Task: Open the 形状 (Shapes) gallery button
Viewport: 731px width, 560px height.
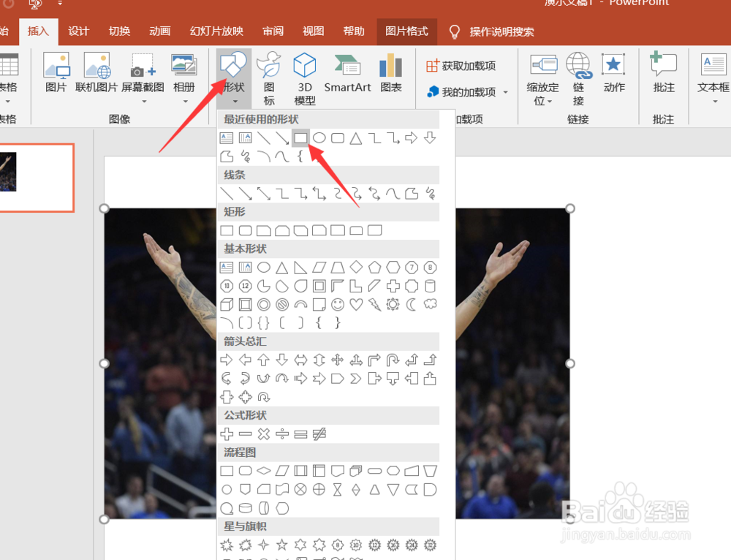Action: 234,77
